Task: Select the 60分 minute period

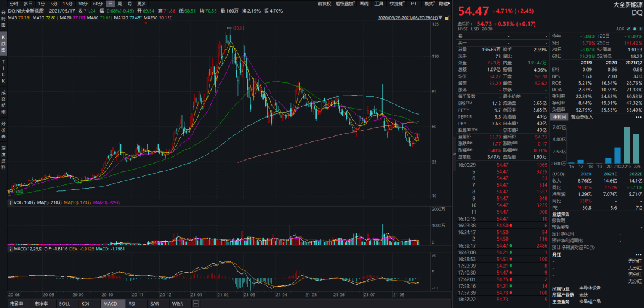Action: click(98, 4)
